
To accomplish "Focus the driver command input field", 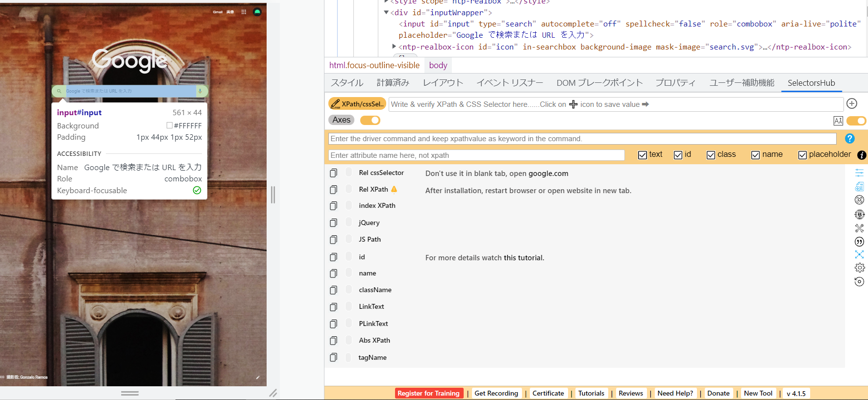I will click(582, 139).
